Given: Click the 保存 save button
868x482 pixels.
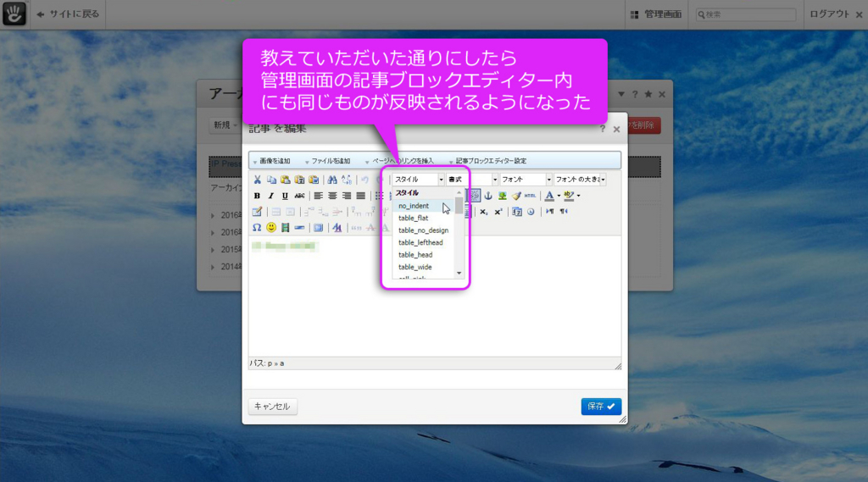Looking at the screenshot, I should pyautogui.click(x=601, y=407).
